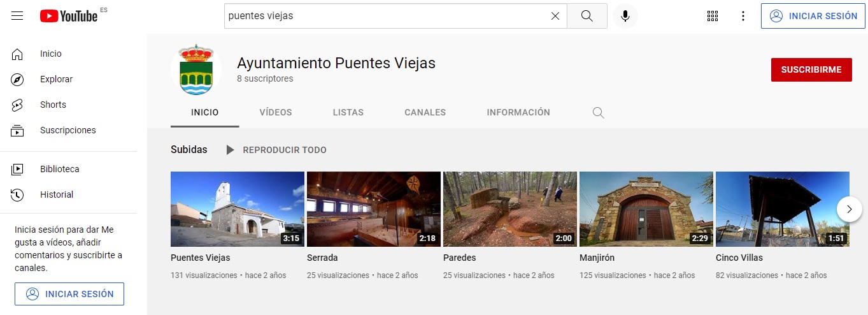Click the 131 visualizaciones text

tap(204, 276)
